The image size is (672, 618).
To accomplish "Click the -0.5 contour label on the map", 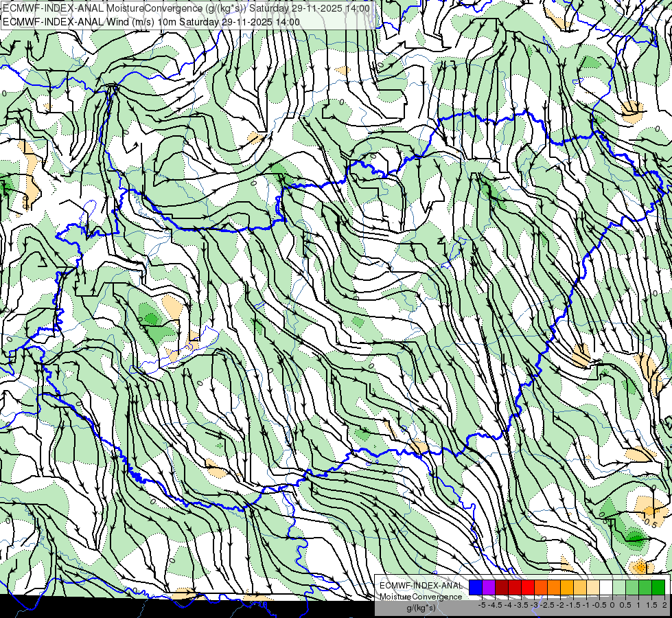I will 651,524.
